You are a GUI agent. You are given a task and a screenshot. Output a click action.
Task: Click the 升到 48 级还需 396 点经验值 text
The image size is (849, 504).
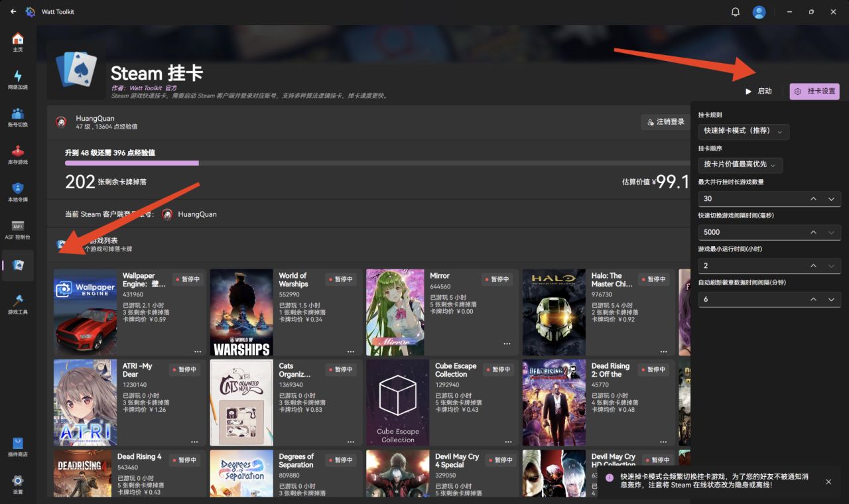click(x=110, y=153)
